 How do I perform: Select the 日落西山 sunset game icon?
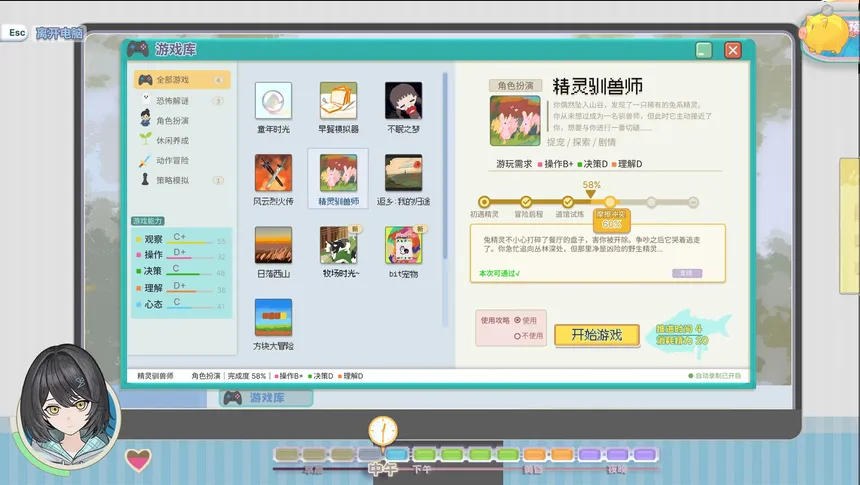[x=273, y=245]
